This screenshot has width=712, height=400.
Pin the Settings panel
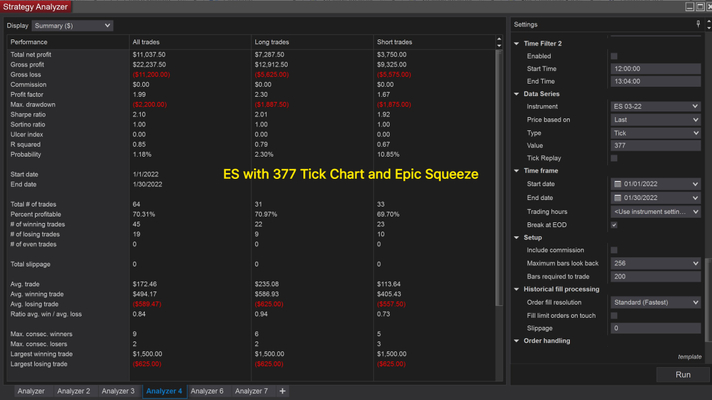pyautogui.click(x=697, y=23)
